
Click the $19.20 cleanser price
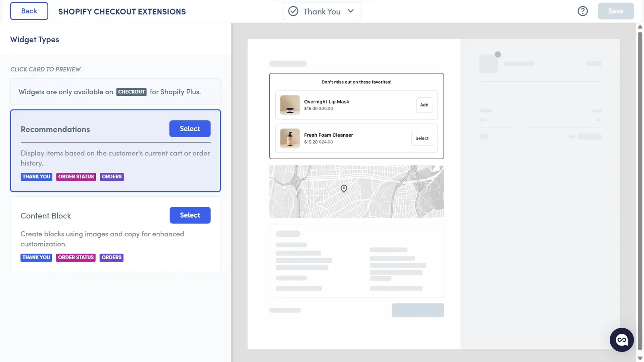point(311,142)
